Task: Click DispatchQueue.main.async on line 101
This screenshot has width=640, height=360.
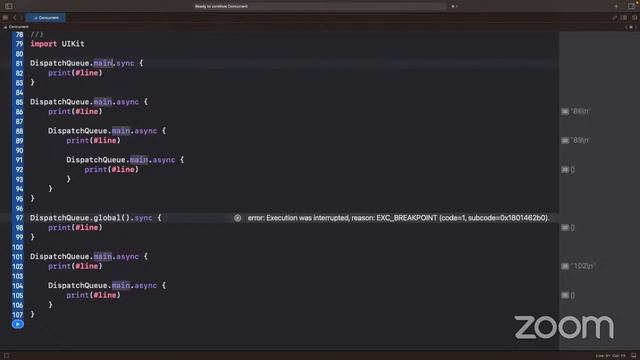Action: [x=84, y=256]
